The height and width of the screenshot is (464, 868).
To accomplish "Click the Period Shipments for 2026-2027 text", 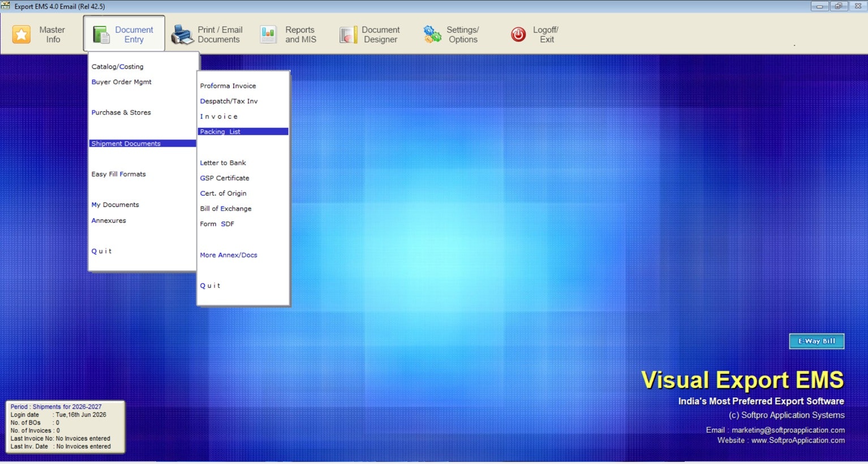I will [56, 407].
